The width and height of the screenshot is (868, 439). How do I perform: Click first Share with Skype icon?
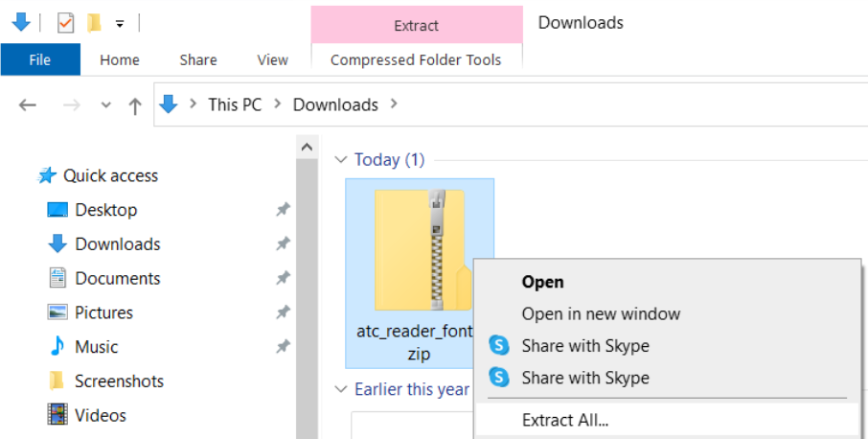tap(499, 346)
